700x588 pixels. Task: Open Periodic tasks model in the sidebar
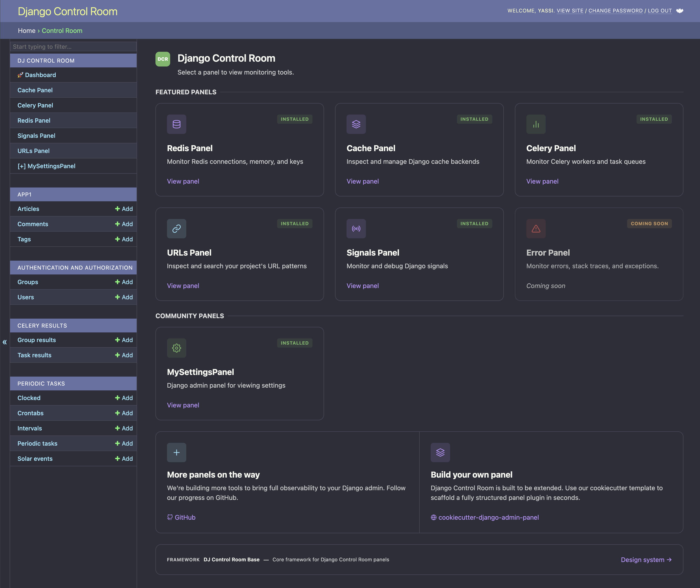(x=37, y=443)
